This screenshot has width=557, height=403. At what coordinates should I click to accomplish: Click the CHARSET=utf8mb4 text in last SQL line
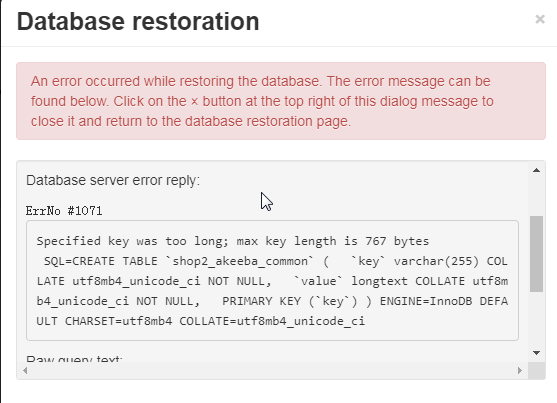[119, 321]
